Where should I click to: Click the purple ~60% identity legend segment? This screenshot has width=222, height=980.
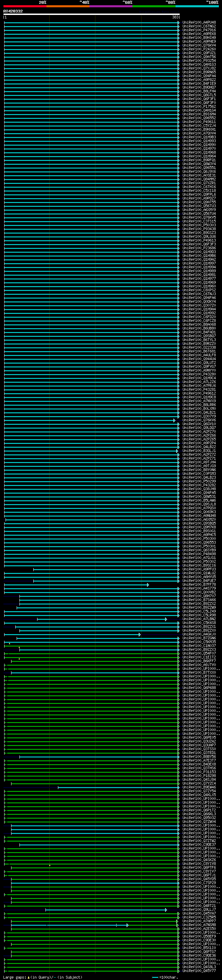point(111,6)
